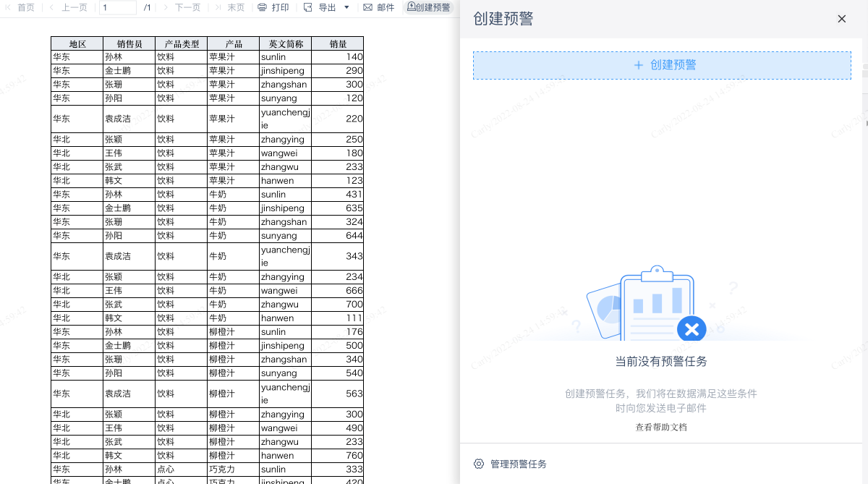This screenshot has width=868, height=484.
Task: Open 管理预警任务 settings
Action: [510, 464]
